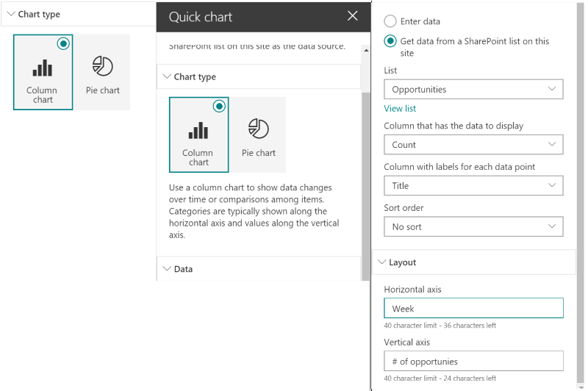Click the View list link
Viewport: 588px width, 391px height.
[400, 109]
